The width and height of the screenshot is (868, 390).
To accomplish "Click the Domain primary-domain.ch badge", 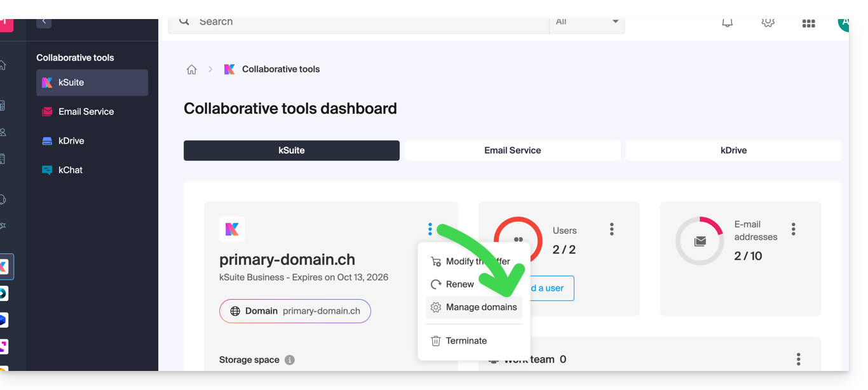I will click(x=295, y=311).
